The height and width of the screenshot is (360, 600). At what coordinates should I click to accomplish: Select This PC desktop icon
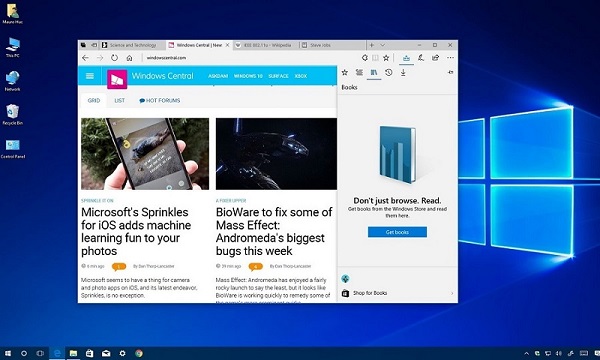[13, 47]
